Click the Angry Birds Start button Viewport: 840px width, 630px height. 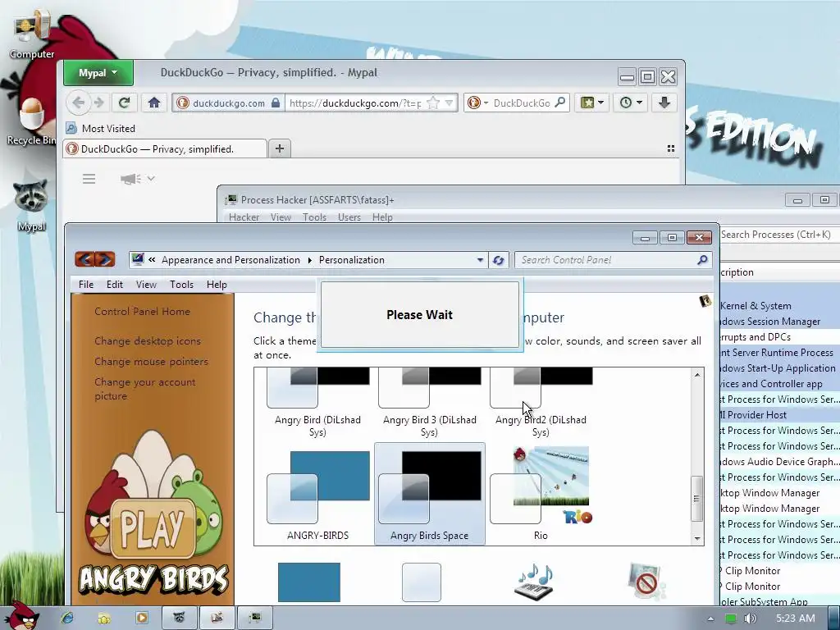21,616
